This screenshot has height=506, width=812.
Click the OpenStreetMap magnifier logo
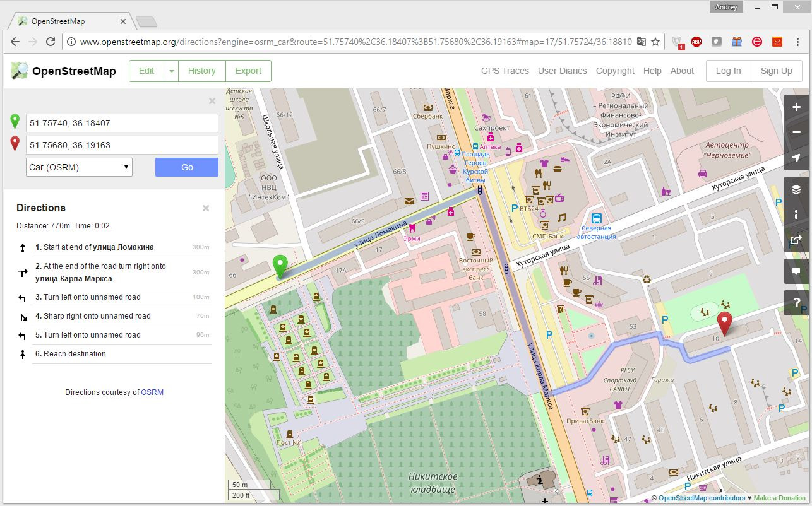[x=20, y=71]
